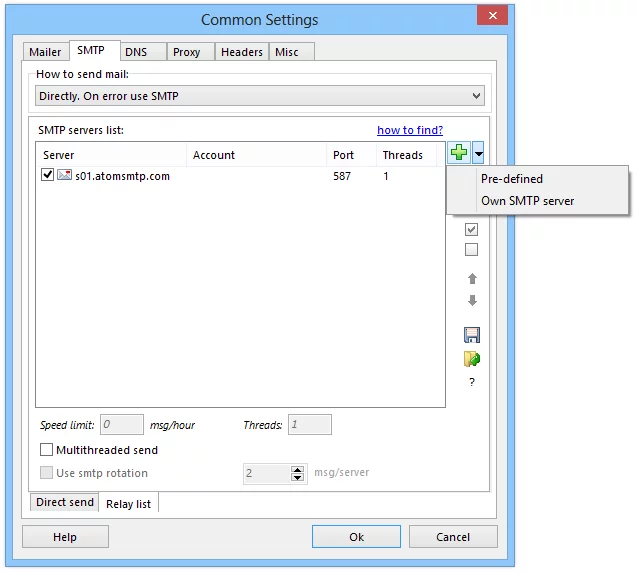Click the question mark help icon

pos(472,382)
